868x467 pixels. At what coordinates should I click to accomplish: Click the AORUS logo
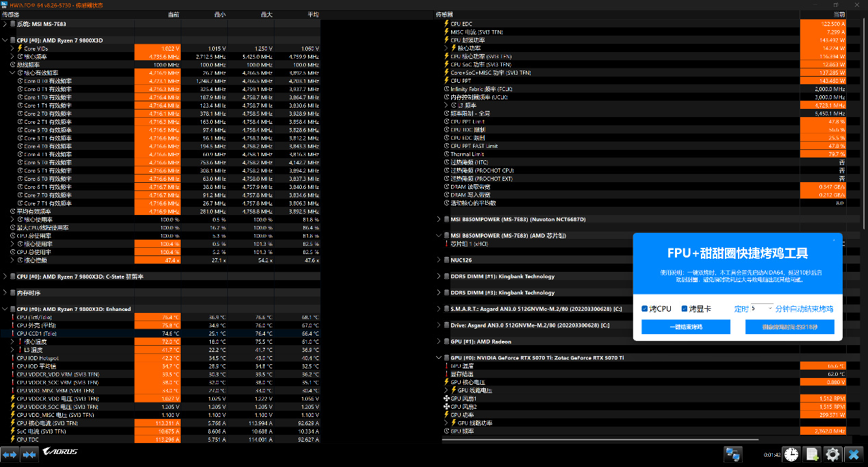pos(60,452)
